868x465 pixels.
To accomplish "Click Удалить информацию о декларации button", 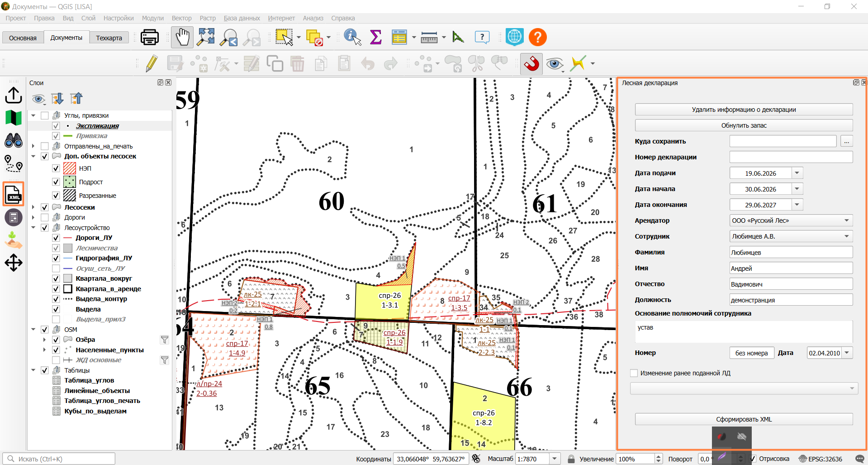I will (744, 110).
